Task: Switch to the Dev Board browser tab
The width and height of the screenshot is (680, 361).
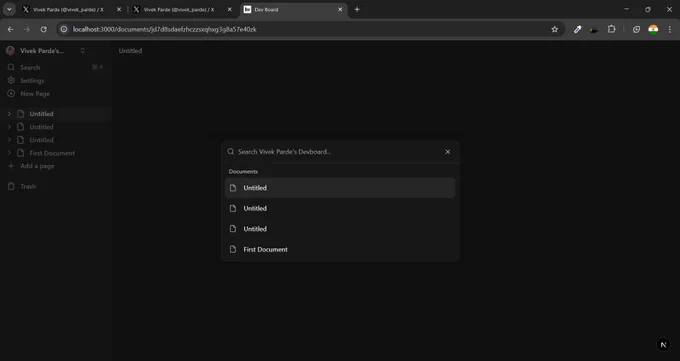Action: [x=294, y=10]
